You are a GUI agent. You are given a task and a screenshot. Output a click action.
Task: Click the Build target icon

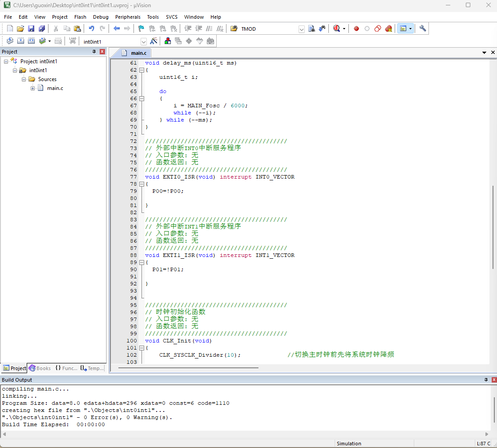tap(20, 41)
